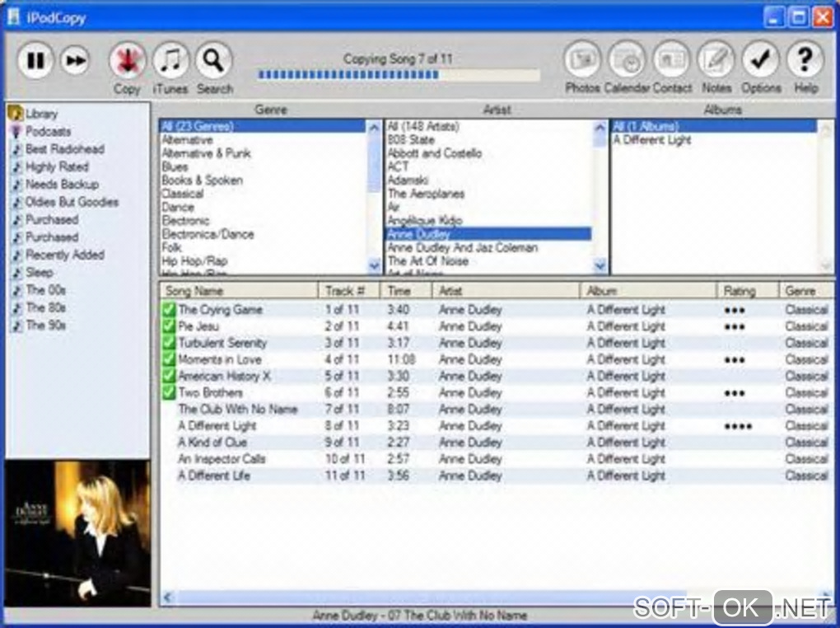Toggle checkbox for Moments in Love
Image resolution: width=840 pixels, height=628 pixels.
[x=169, y=359]
